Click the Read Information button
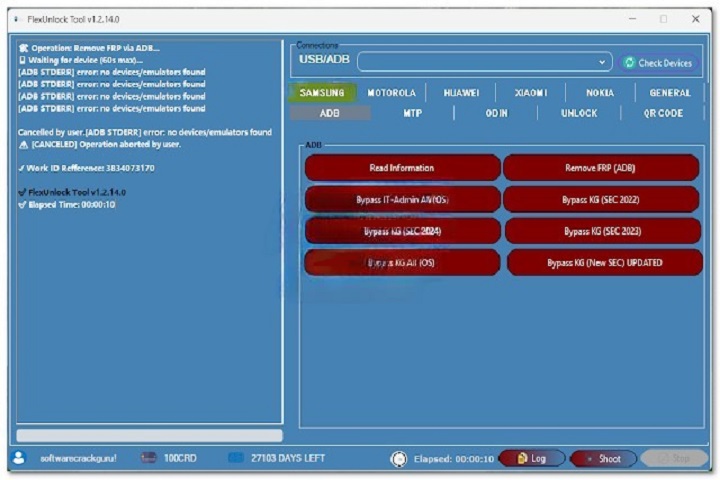 [402, 168]
